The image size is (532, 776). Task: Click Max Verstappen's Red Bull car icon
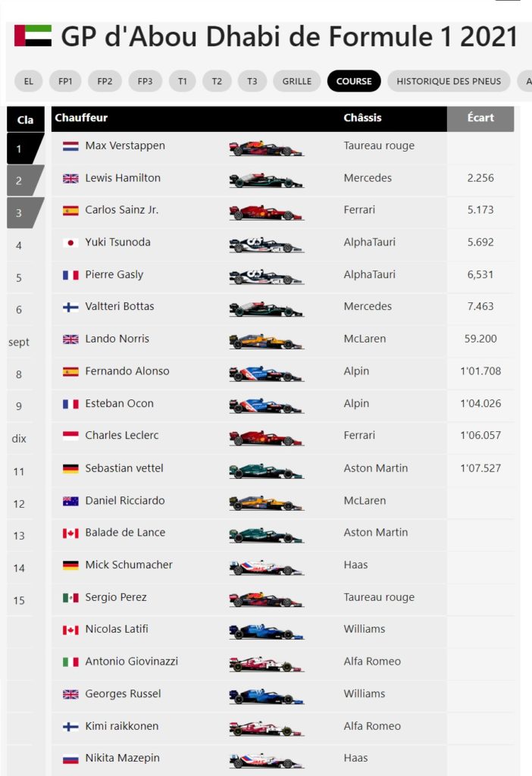266,148
